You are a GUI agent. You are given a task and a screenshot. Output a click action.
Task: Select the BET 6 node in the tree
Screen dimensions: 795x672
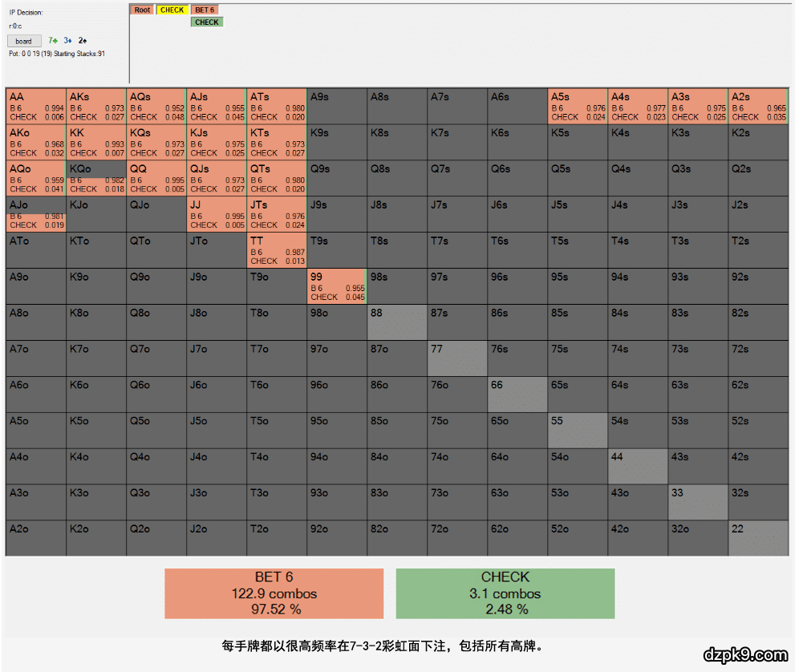205,10
